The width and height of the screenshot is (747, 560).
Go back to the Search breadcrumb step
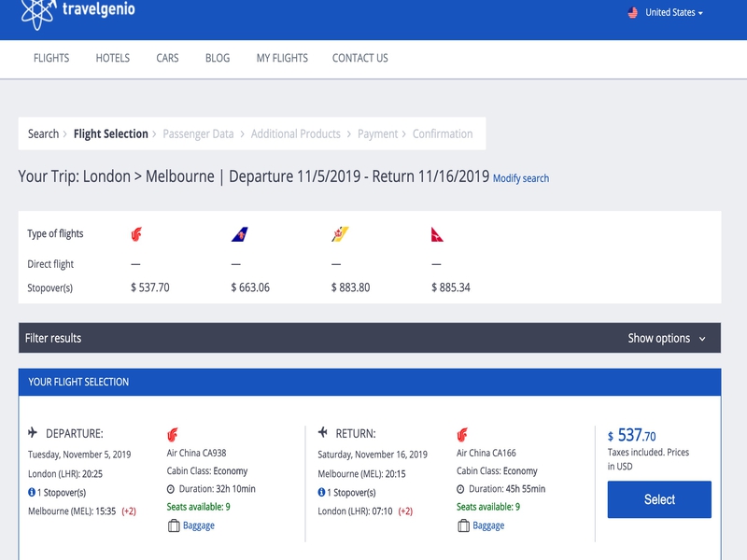43,133
